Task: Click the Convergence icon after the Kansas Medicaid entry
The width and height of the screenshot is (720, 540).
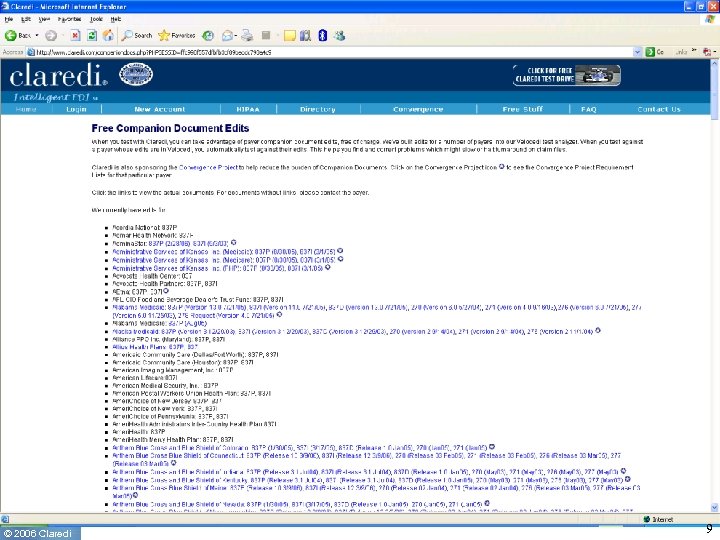Action: click(x=340, y=251)
